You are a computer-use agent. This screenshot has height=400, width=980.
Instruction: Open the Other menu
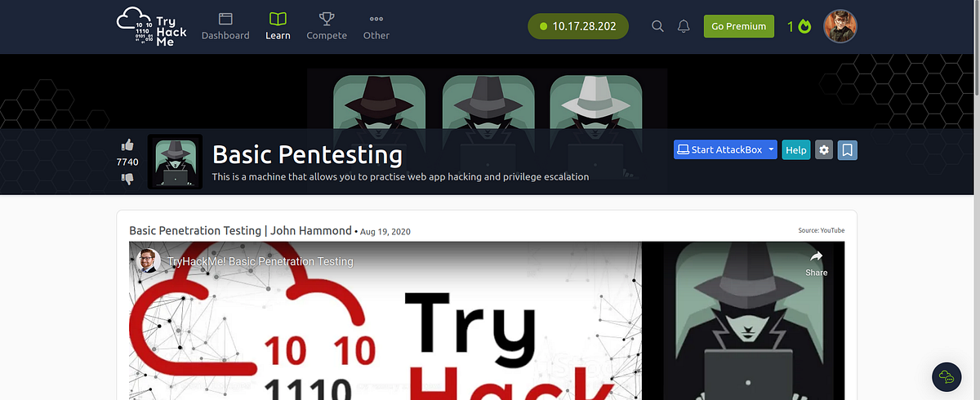(376, 26)
